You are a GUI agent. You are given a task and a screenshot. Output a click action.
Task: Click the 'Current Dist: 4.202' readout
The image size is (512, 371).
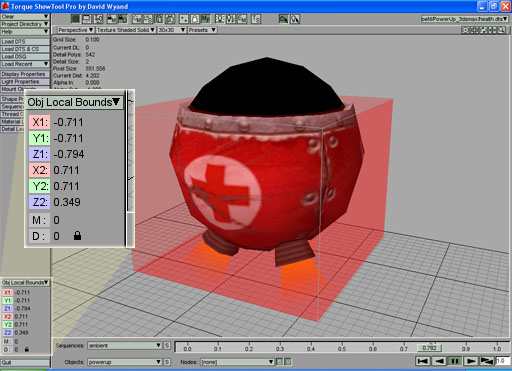76,75
